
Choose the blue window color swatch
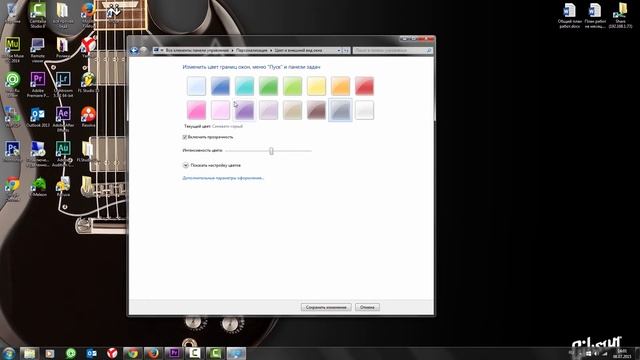[220, 86]
